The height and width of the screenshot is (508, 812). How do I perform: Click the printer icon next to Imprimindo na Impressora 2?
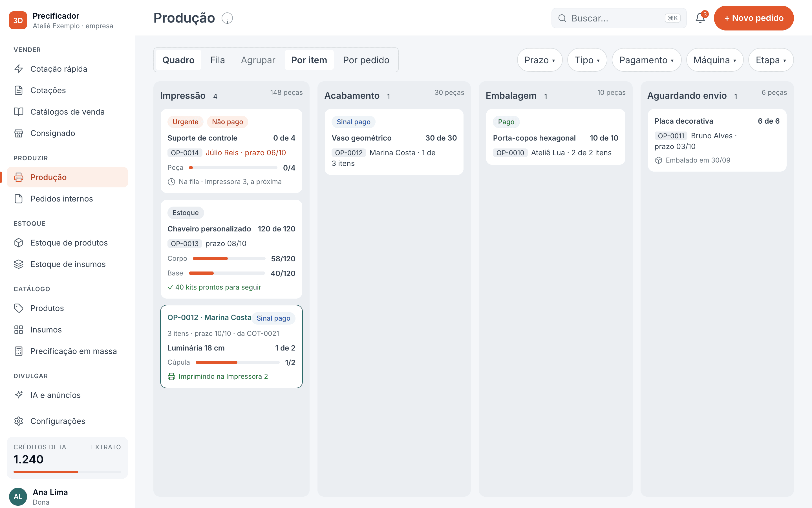point(171,377)
